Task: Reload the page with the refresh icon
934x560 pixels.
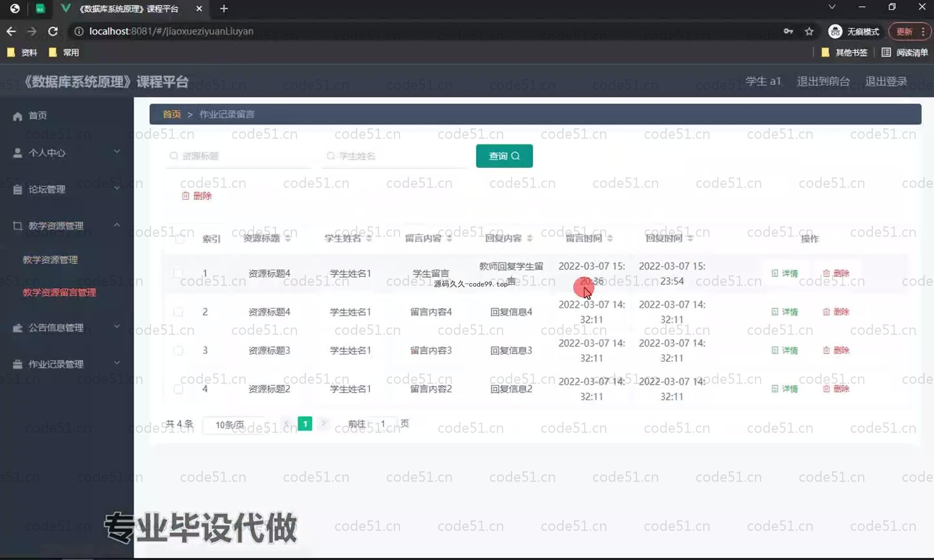Action: tap(53, 31)
